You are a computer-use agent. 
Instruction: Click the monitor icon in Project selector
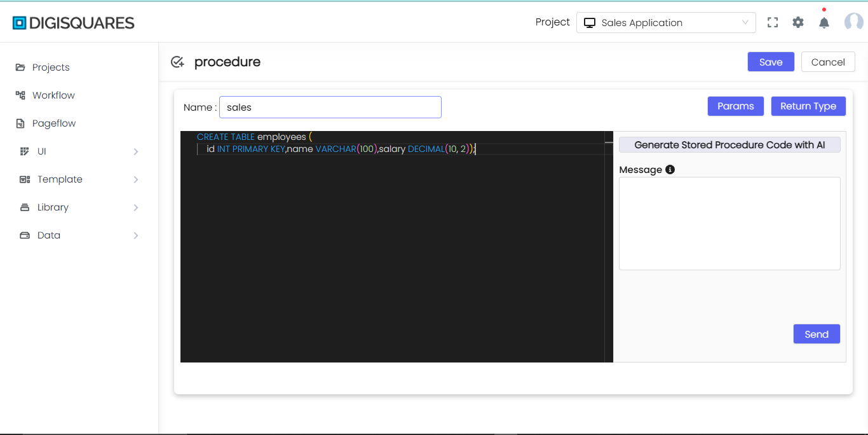590,23
